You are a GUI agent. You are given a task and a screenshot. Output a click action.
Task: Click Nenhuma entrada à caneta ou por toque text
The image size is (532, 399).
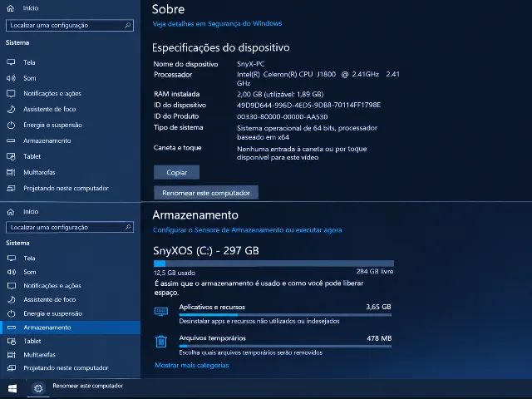pos(302,153)
